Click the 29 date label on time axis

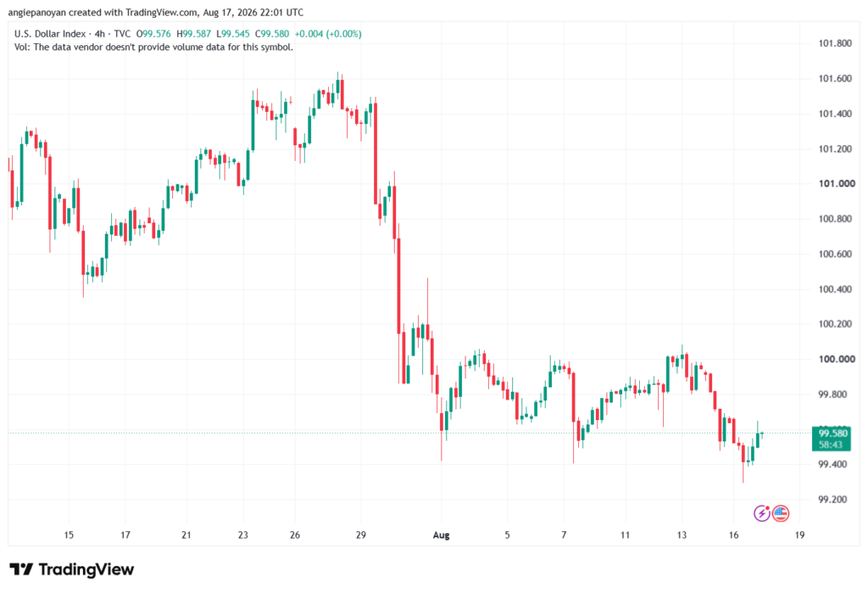pos(361,534)
